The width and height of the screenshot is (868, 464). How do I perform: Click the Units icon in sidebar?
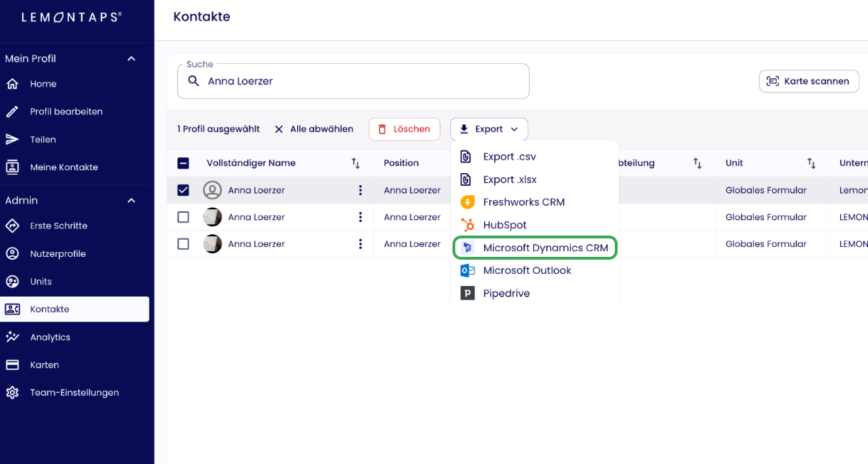tap(12, 282)
